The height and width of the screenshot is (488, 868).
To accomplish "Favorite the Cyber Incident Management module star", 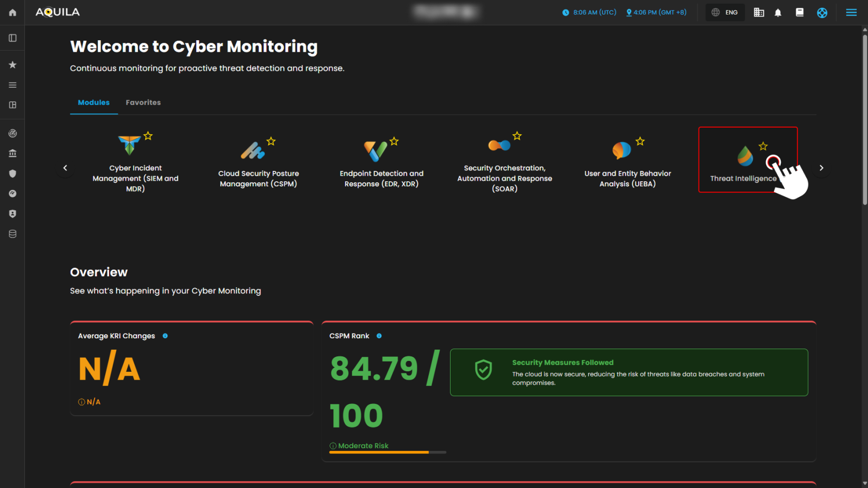I will click(x=148, y=136).
